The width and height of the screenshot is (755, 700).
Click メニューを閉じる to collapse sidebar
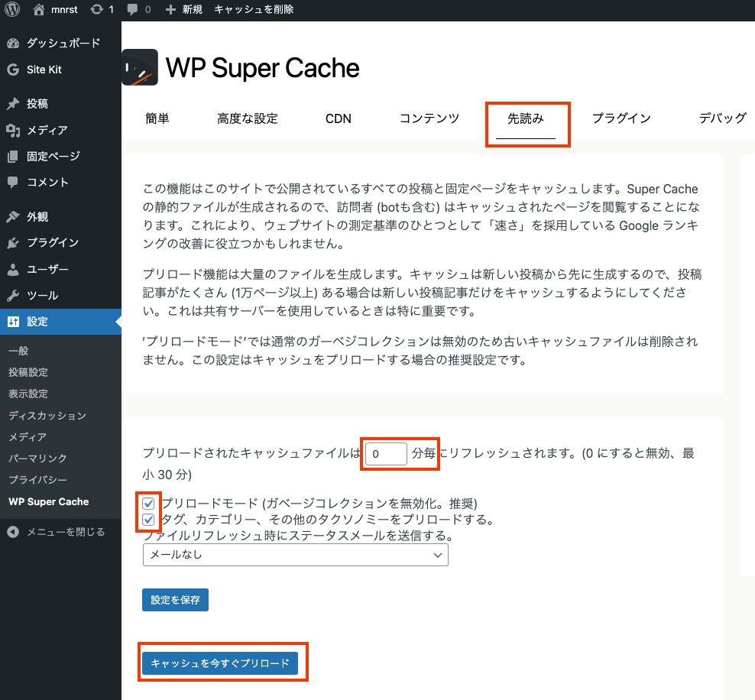click(x=66, y=532)
